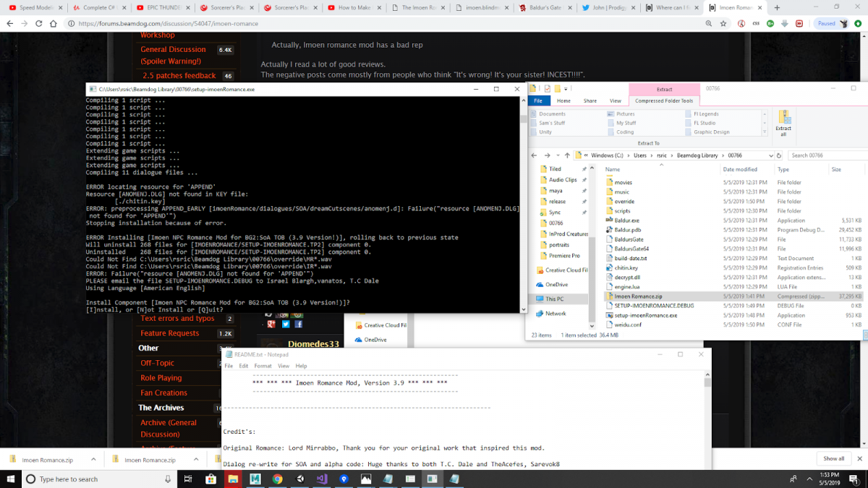This screenshot has height=488, width=868.
Task: Click the Twitter share icon on forum
Action: (285, 325)
